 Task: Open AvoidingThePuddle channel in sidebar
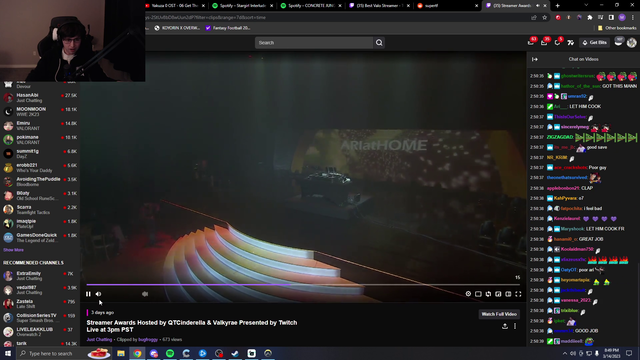(40, 182)
